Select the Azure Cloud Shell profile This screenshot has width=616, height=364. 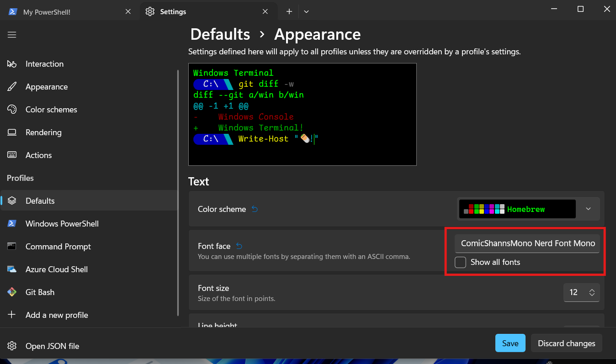pyautogui.click(x=89, y=269)
